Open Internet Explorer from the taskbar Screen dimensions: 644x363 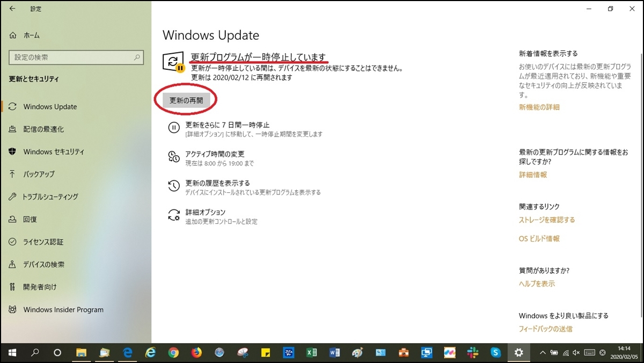pyautogui.click(x=150, y=353)
